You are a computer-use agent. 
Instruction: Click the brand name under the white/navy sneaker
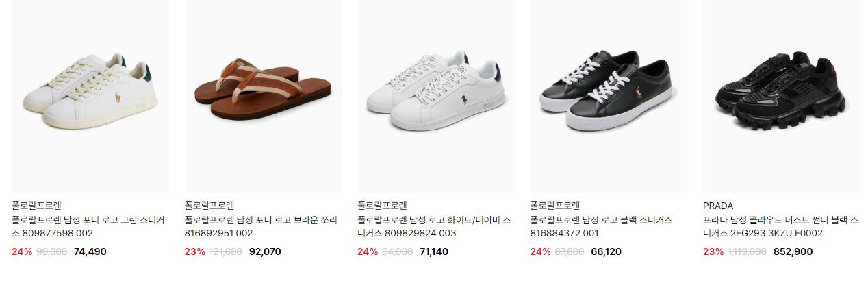click(x=382, y=206)
